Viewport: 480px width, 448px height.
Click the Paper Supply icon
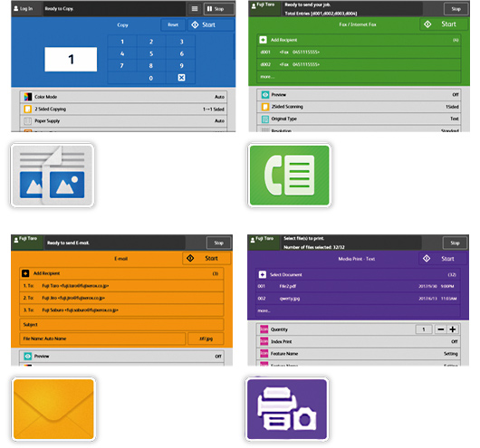click(x=28, y=121)
